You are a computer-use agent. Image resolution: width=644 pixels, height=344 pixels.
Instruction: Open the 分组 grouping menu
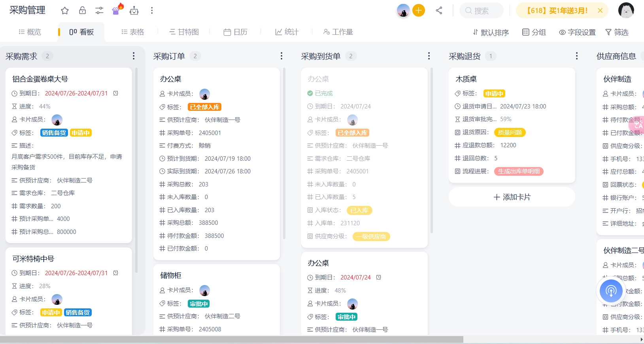(x=534, y=32)
